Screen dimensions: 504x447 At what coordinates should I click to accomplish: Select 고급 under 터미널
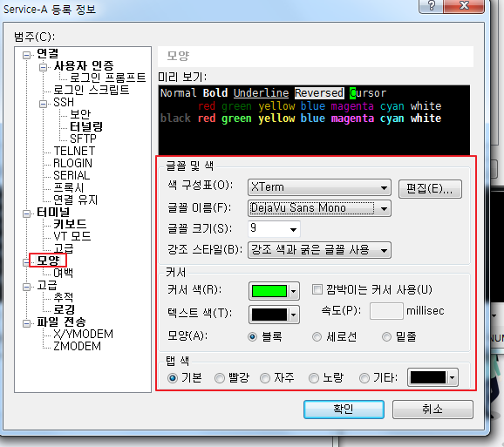click(64, 248)
